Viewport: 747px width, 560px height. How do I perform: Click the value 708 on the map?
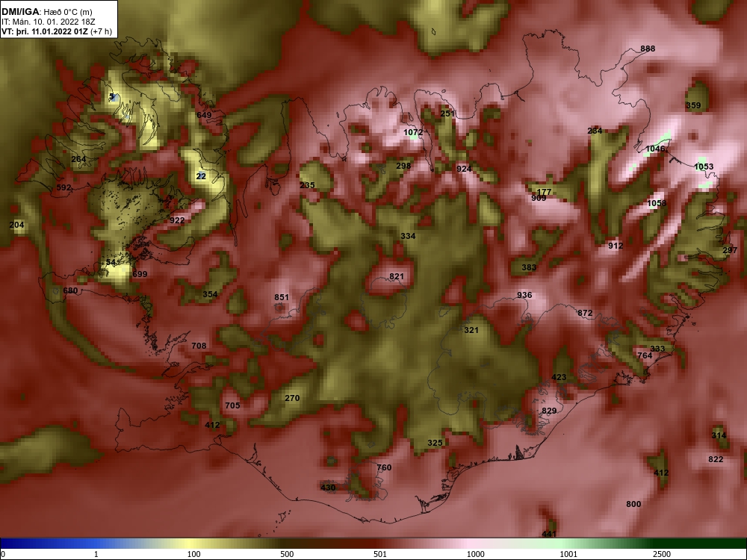[x=199, y=346]
